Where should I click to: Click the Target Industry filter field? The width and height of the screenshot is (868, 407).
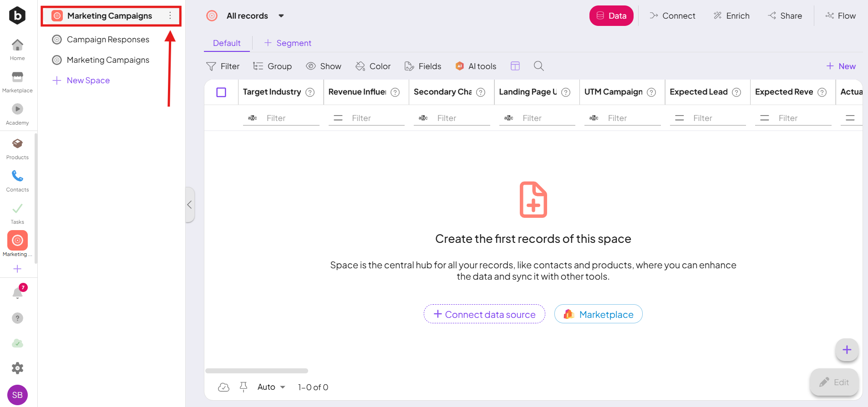click(291, 118)
